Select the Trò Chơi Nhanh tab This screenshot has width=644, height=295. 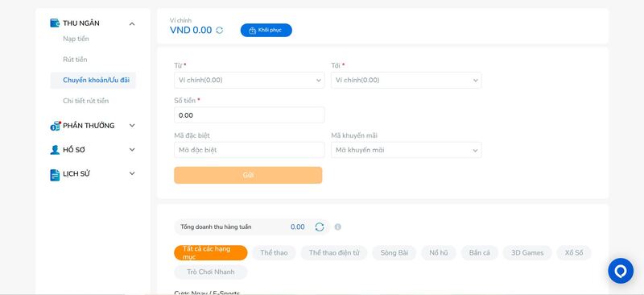click(x=211, y=272)
